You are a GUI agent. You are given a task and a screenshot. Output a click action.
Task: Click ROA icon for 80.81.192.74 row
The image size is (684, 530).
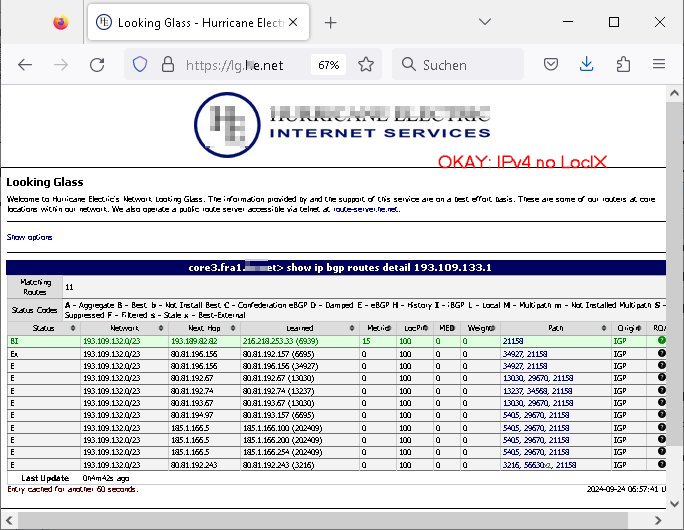coord(662,390)
